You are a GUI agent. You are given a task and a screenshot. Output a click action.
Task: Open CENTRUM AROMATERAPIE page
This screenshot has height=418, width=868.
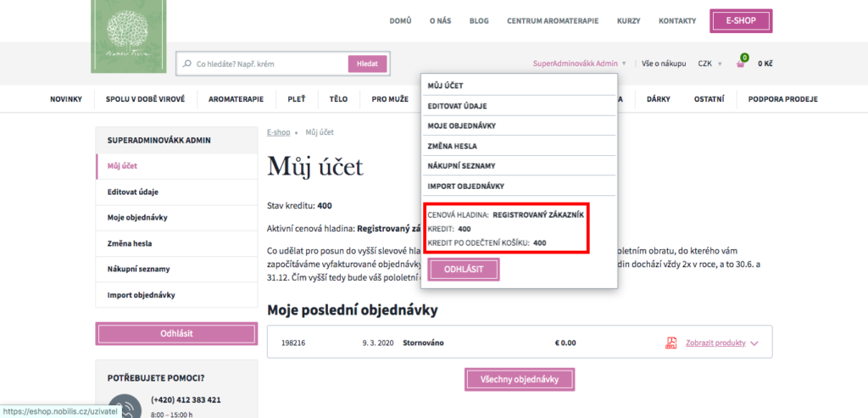553,21
